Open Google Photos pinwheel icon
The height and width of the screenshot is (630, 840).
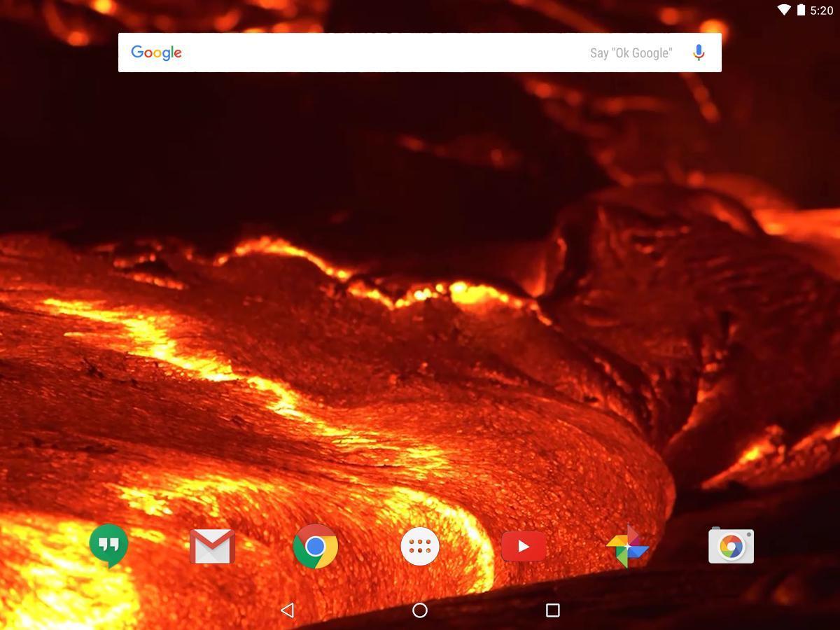pos(627,547)
